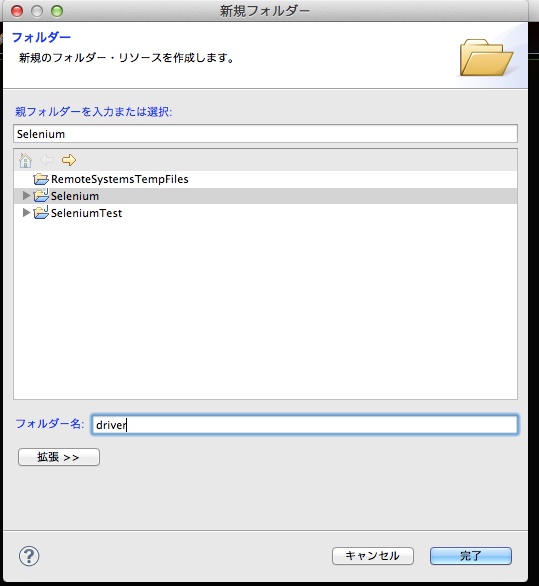
Task: Open the 拡張 >> advanced options section
Action: (59, 457)
